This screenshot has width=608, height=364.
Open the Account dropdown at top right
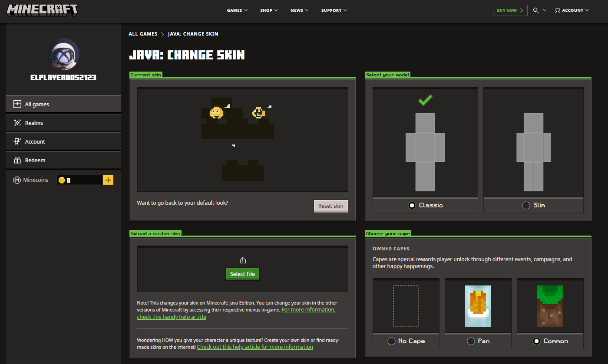click(572, 10)
